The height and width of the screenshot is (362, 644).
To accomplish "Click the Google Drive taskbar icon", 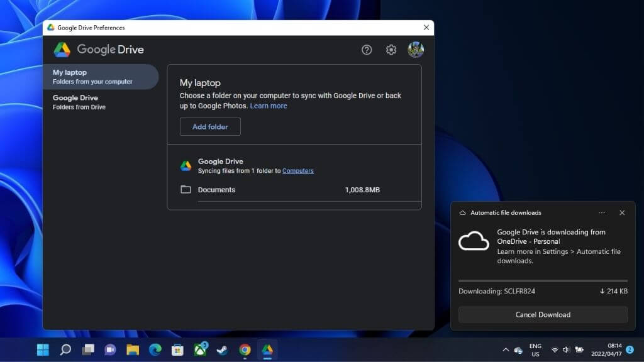I will point(267,349).
